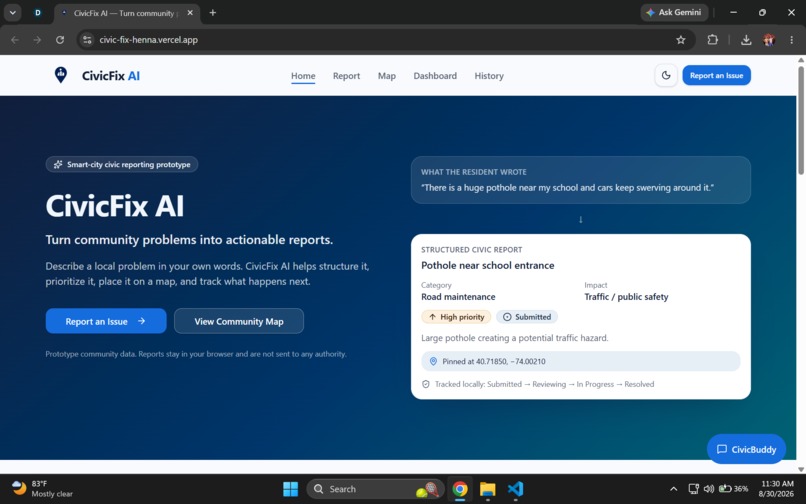
Task: Open the Chrome profile avatar
Action: 769,40
